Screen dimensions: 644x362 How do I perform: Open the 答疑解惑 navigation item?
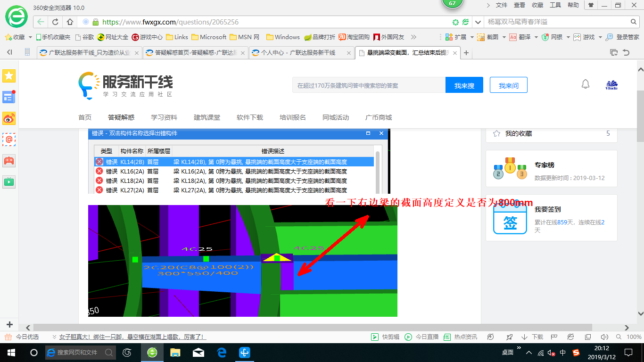pyautogui.click(x=121, y=117)
